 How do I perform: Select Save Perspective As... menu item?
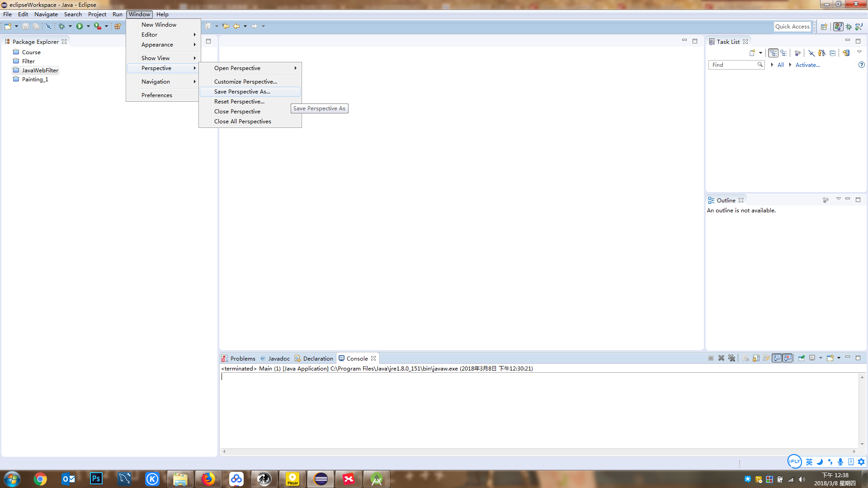250,91
